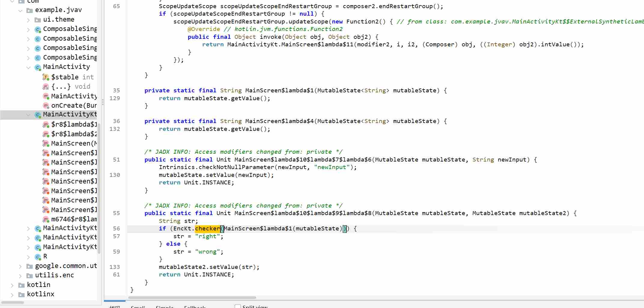Viewport: 644px width, 308px height.
Task: Expand the google.common package node
Action: [20, 266]
